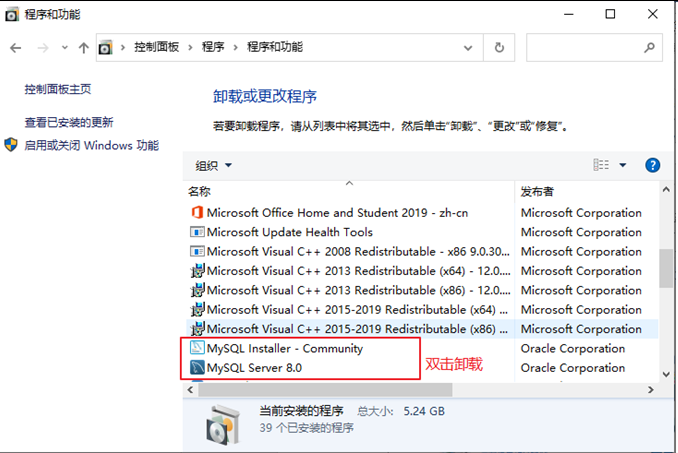
Task: Sort by 名称 column header
Action: tap(199, 191)
